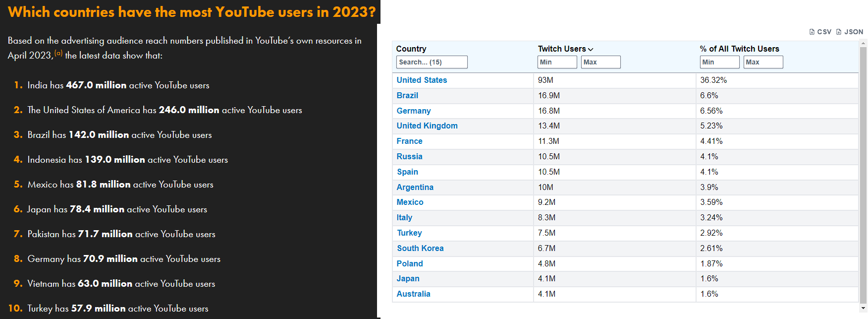Open the United States country link
Screen dimensions: 868x319
point(422,80)
